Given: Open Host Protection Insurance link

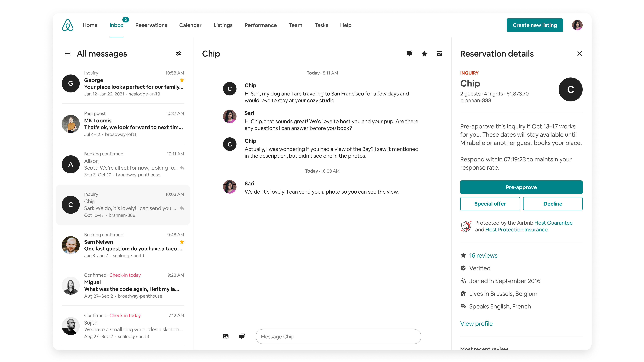Looking at the screenshot, I should click(x=516, y=229).
